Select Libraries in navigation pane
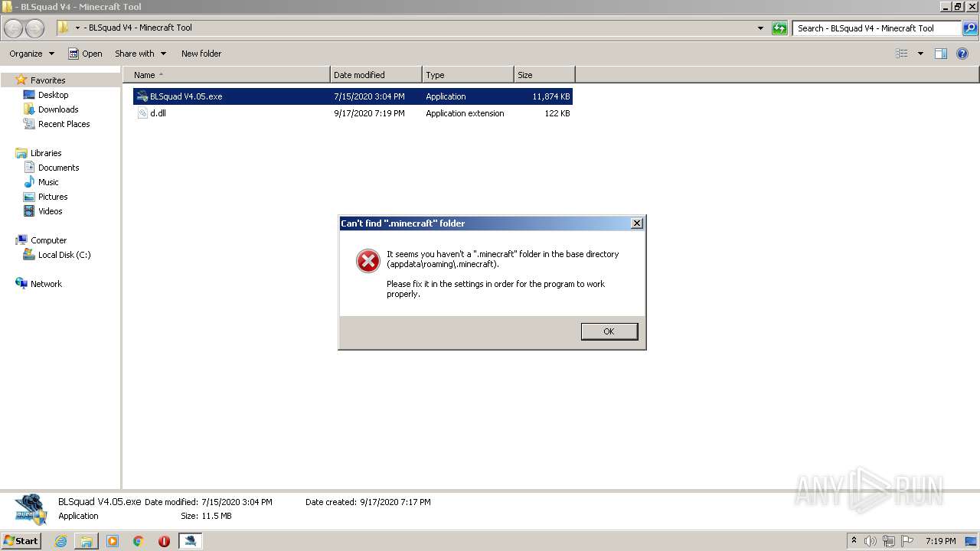Screen dimensions: 980x551 [46, 153]
